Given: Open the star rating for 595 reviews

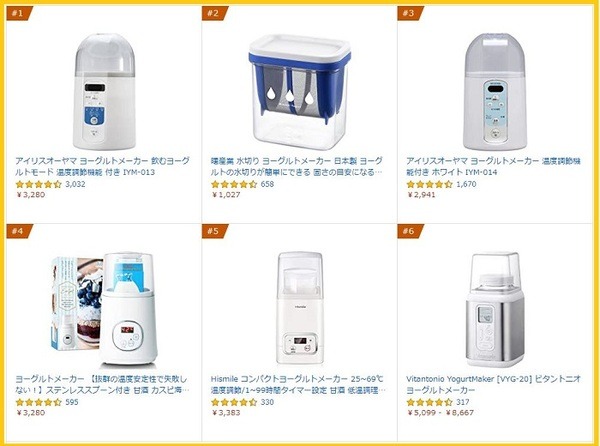Looking at the screenshot, I should tap(39, 402).
